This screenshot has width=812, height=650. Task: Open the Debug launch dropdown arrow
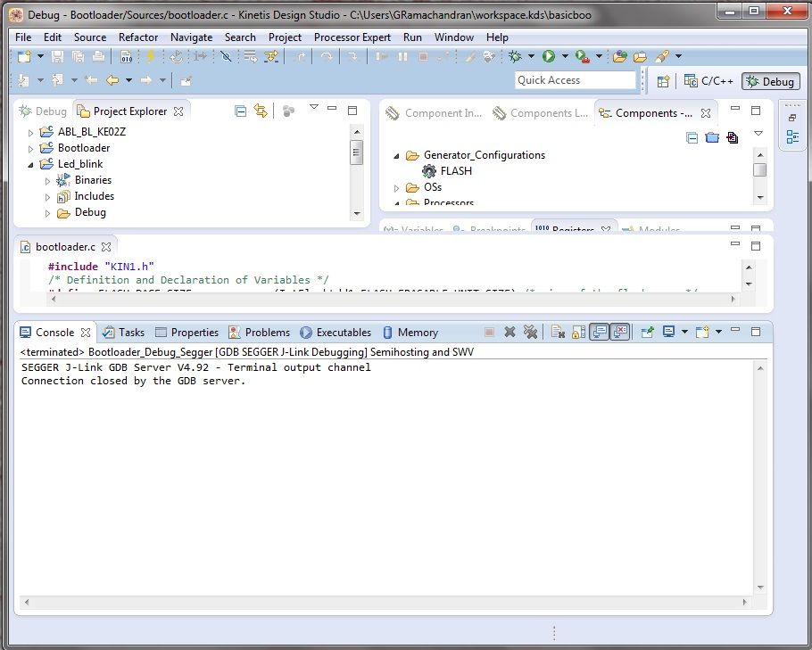point(531,56)
